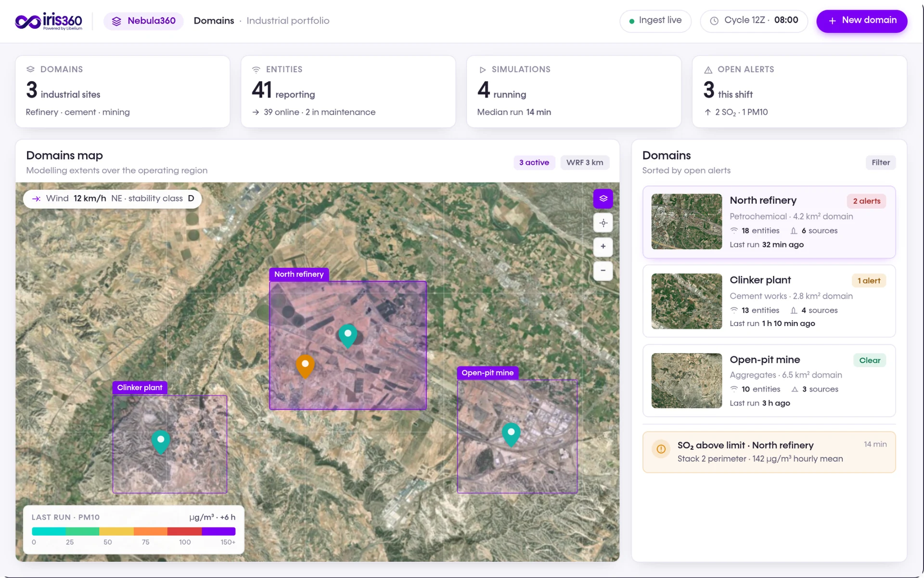Click the North refinery map label
This screenshot has width=924, height=578.
pos(299,274)
